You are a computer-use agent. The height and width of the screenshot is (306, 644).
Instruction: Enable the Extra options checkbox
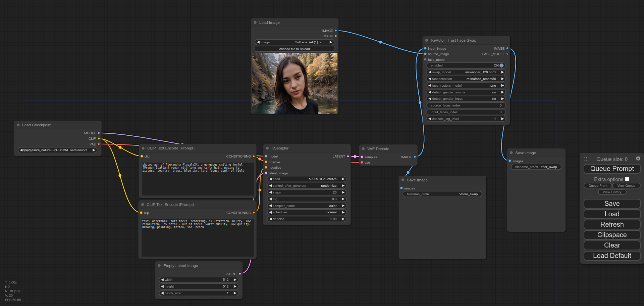pos(627,179)
